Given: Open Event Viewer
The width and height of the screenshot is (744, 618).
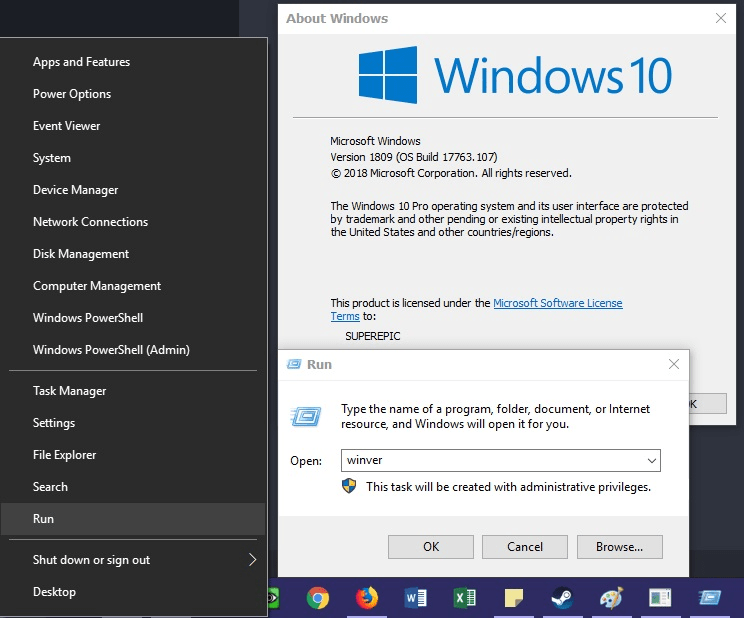Looking at the screenshot, I should point(133,126).
